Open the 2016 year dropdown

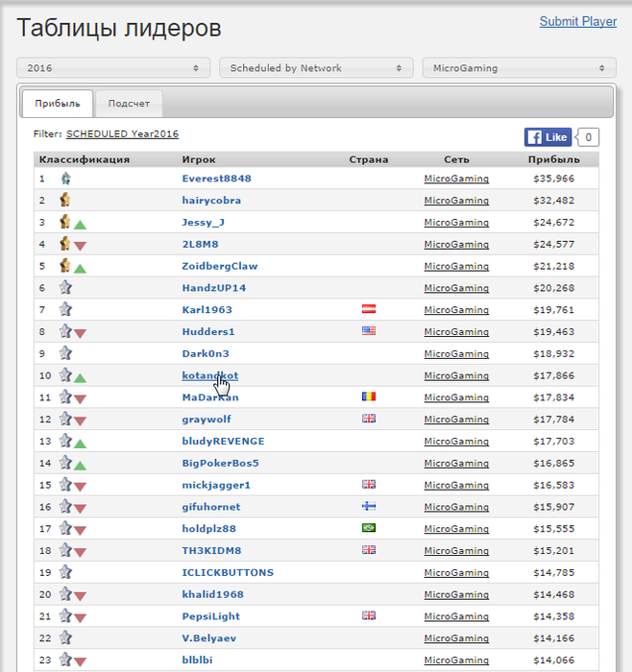[x=112, y=68]
